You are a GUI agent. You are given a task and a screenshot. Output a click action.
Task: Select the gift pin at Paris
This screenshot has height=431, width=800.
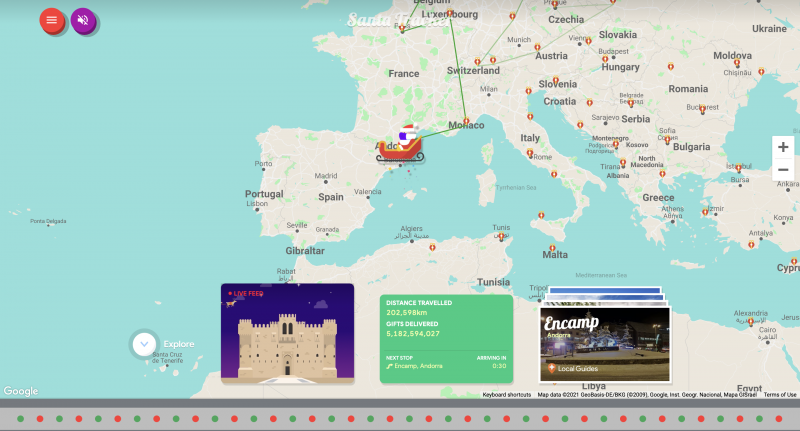402,29
